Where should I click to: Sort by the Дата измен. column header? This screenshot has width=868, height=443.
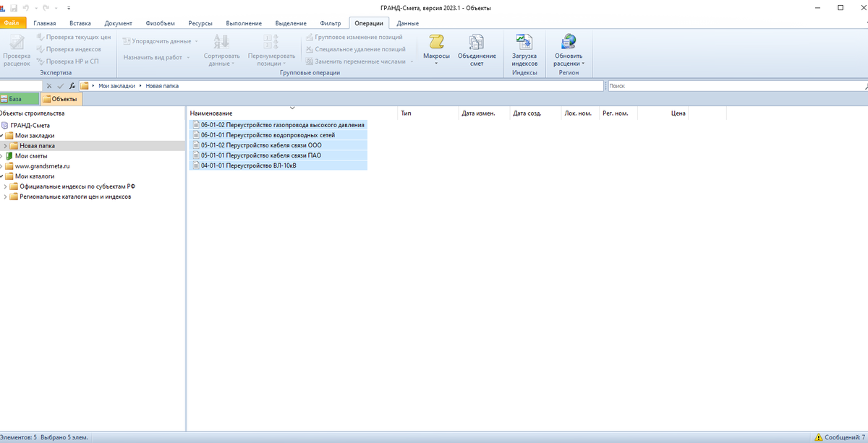click(x=484, y=113)
